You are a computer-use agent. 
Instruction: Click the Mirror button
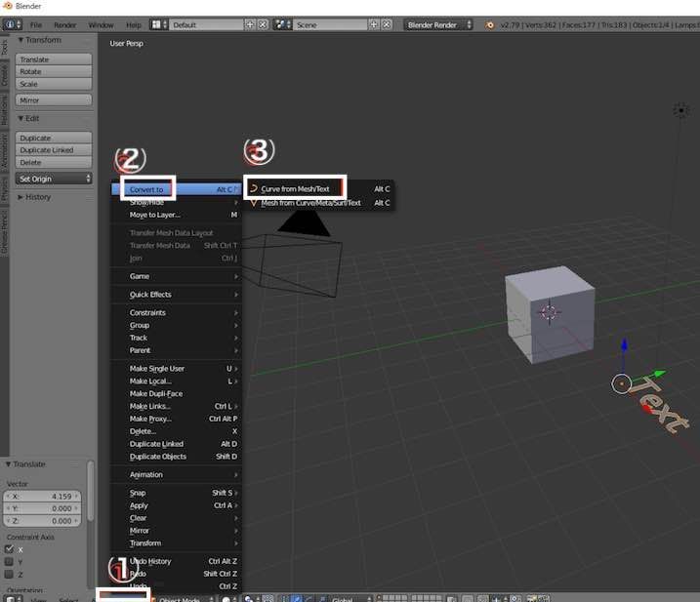(x=54, y=100)
